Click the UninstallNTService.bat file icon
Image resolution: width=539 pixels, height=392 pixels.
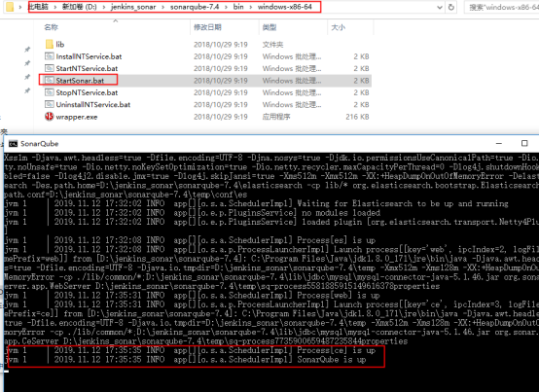point(50,104)
